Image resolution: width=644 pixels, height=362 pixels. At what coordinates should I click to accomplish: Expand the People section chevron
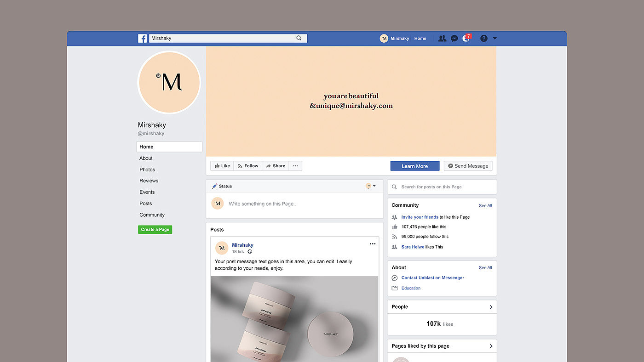click(491, 307)
